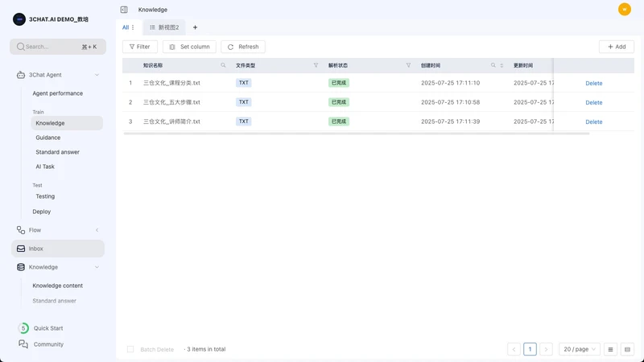644x362 pixels.
Task: Select Knowledge under Train
Action: 67,123
